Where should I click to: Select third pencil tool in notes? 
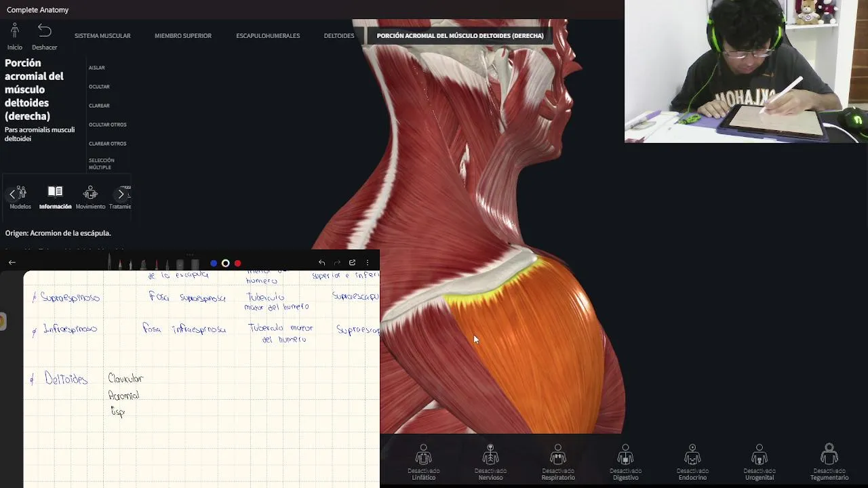tap(130, 264)
